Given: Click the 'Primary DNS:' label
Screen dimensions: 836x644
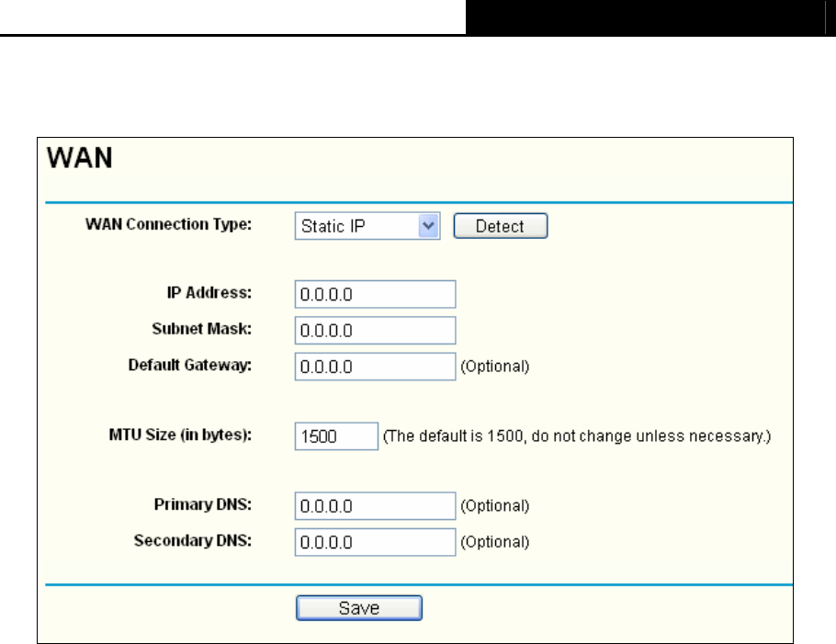Looking at the screenshot, I should click(203, 504).
